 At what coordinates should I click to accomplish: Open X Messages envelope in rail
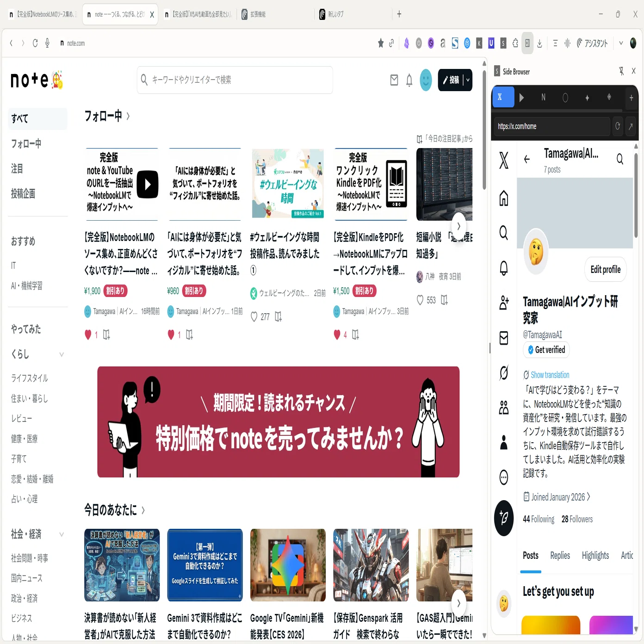[x=504, y=338]
